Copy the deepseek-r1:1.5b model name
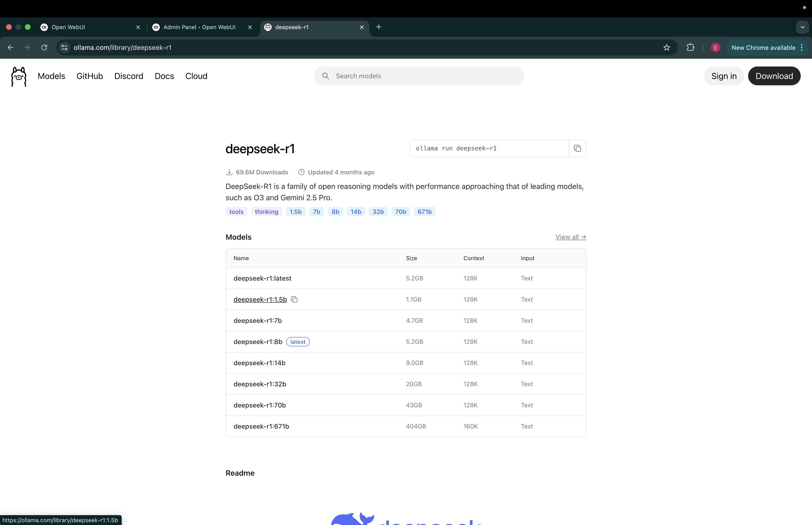This screenshot has height=525, width=812. click(294, 299)
